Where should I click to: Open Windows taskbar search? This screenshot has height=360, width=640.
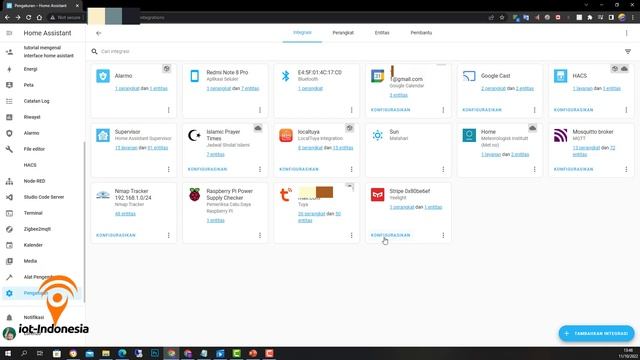click(x=24, y=353)
